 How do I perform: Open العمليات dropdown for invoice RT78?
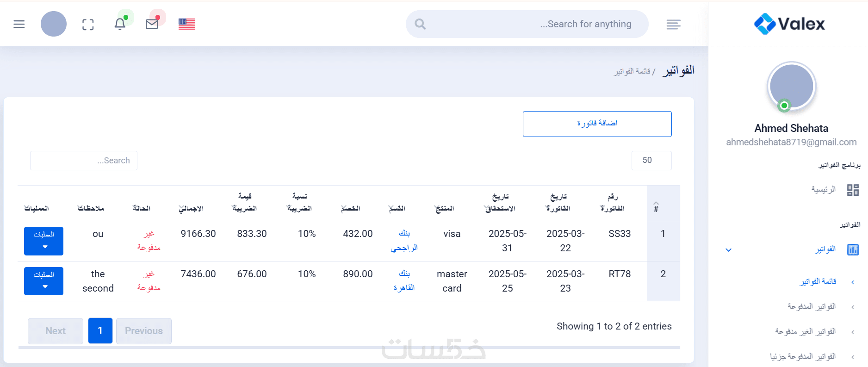(x=44, y=281)
